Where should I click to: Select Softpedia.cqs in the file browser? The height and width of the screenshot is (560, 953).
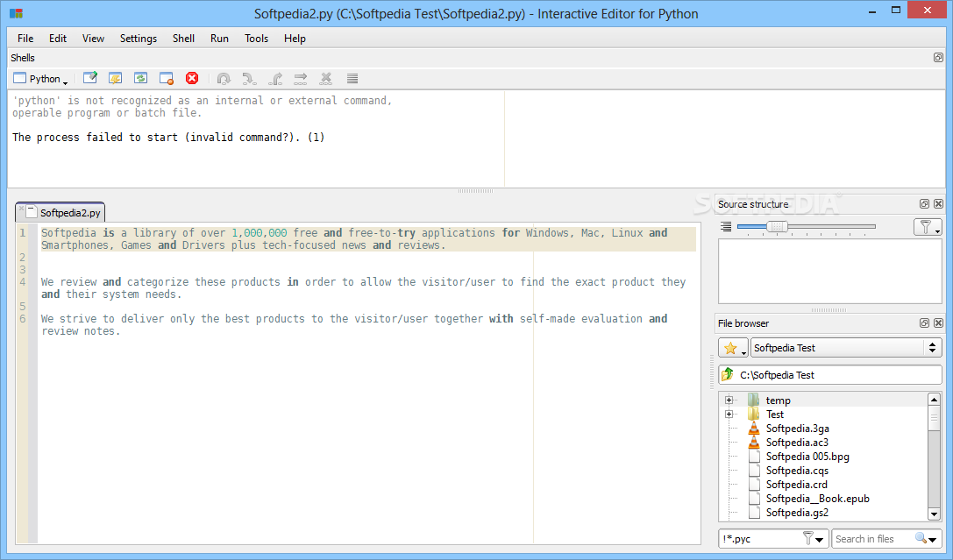point(798,470)
